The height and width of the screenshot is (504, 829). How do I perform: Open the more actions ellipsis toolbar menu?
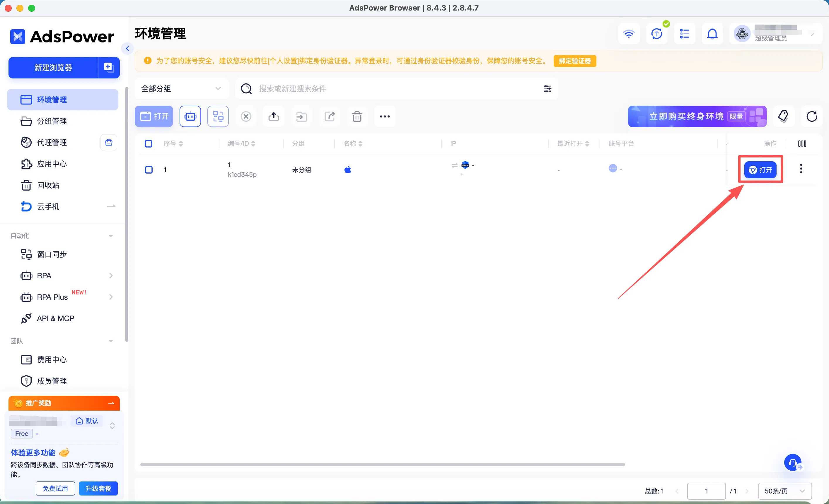click(x=385, y=116)
